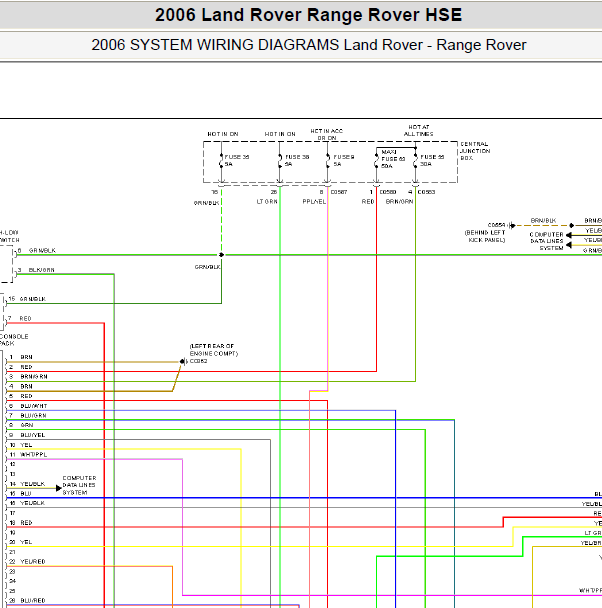Click the "GRN/BLK" label on the dashed green wire
602x608 pixels.
(207, 203)
